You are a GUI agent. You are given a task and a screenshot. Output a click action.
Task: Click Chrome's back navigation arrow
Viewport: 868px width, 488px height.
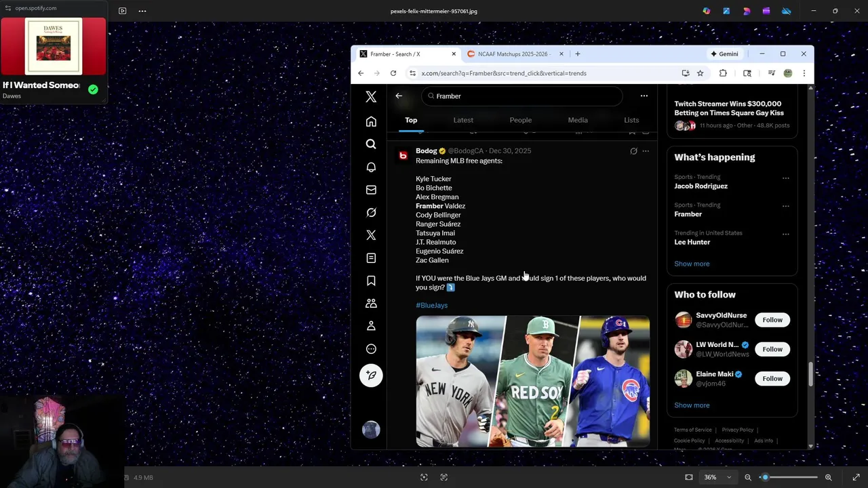point(361,73)
